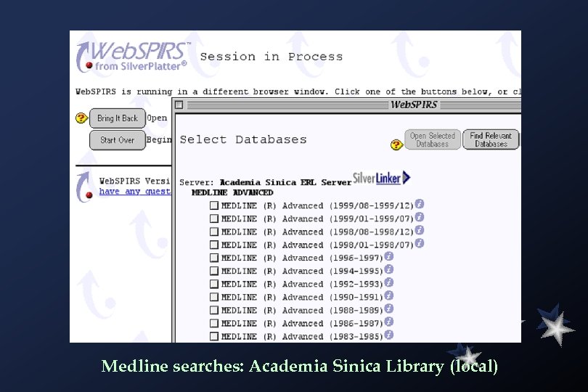Click the Bring It Back button
Viewport: 588px width, 392px height.
coord(118,118)
